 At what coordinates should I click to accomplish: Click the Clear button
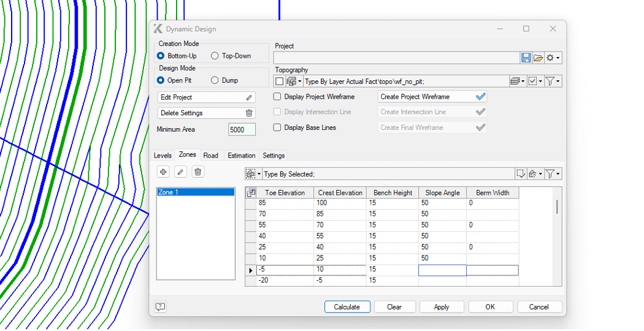coord(394,306)
